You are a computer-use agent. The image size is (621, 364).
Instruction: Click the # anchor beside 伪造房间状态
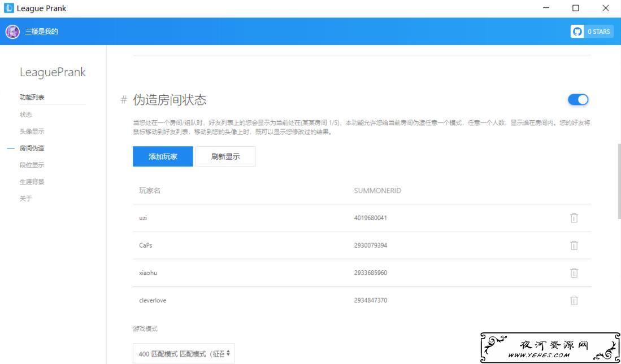tap(124, 100)
